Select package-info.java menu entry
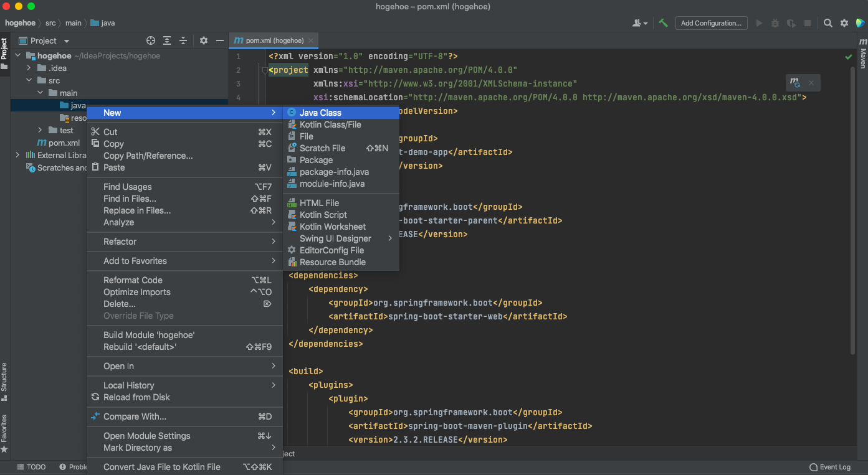The height and width of the screenshot is (475, 868). coord(341,172)
